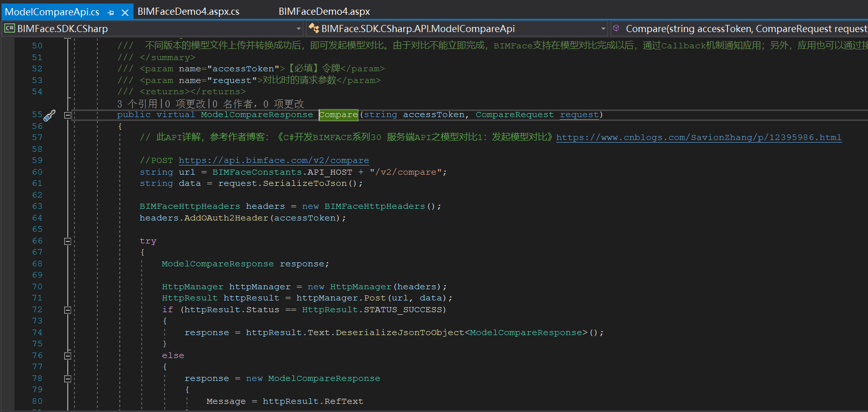Click httpManager.Post call on line 71
This screenshot has width=868, height=412.
click(x=341, y=298)
